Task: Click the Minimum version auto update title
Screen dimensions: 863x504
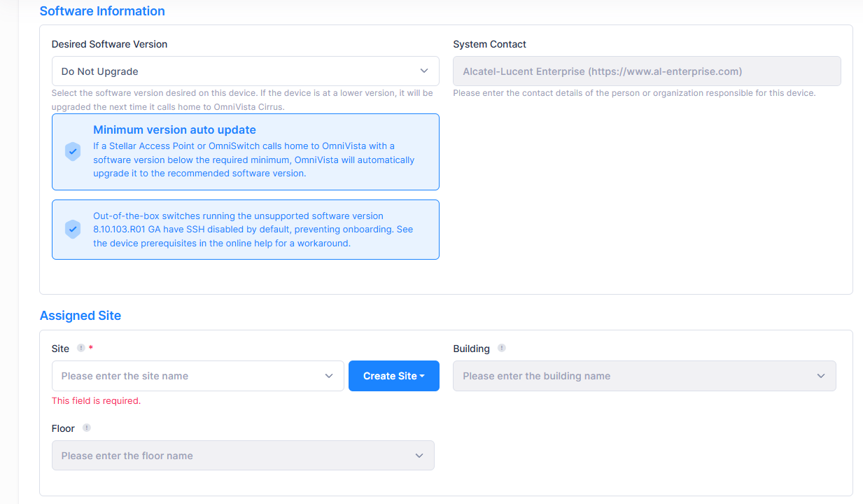Action: pyautogui.click(x=174, y=129)
